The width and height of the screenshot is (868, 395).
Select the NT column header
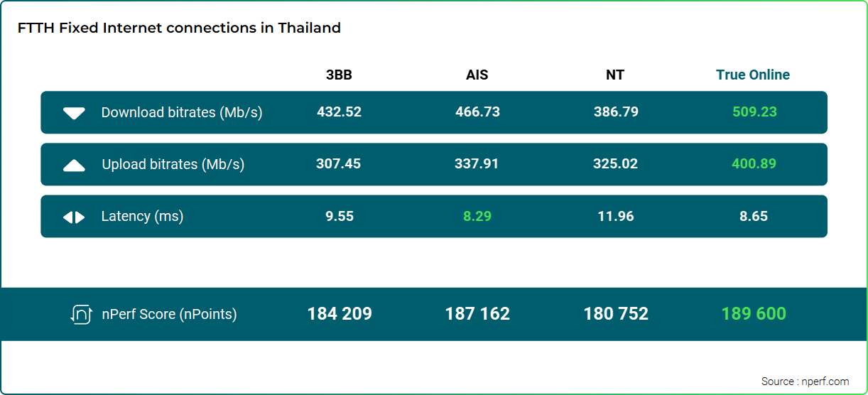(x=616, y=75)
